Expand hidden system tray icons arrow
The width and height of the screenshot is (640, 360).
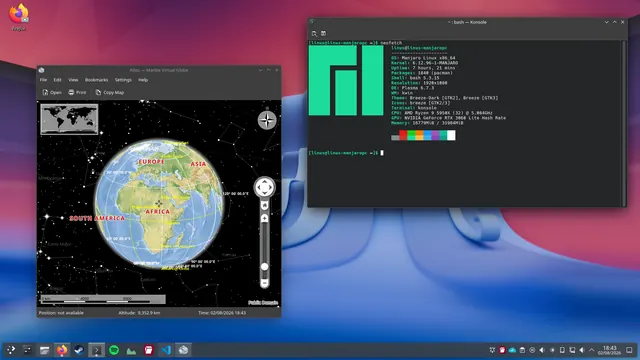click(x=592, y=350)
